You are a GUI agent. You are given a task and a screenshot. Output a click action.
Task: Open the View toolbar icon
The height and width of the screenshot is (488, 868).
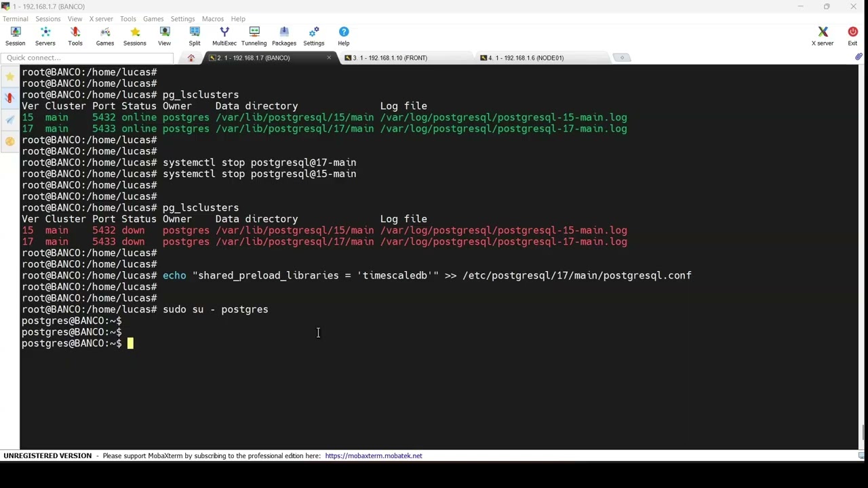165,37
